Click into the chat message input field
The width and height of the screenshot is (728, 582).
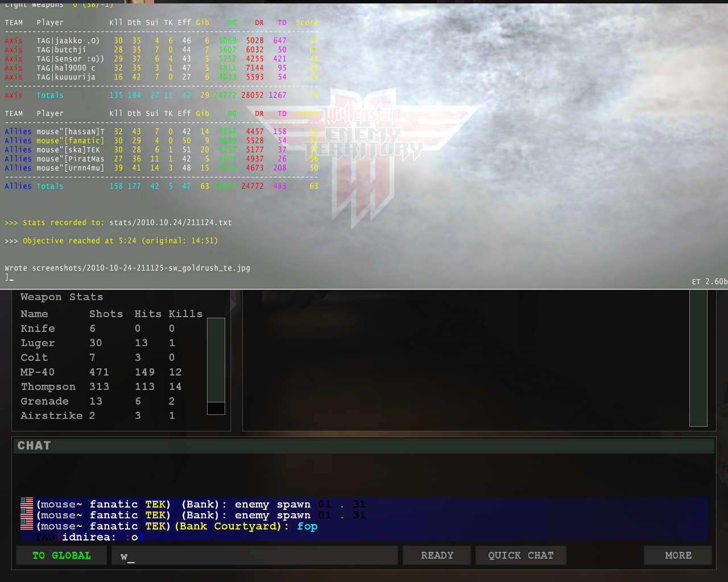256,556
